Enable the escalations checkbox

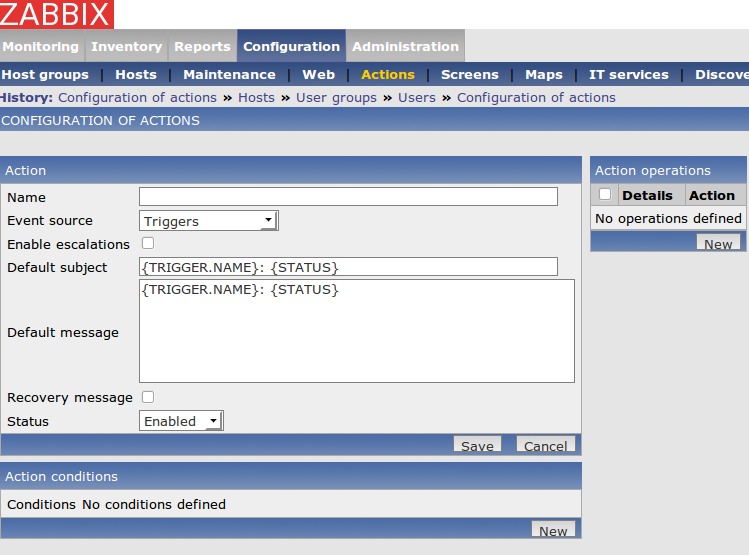(x=148, y=243)
